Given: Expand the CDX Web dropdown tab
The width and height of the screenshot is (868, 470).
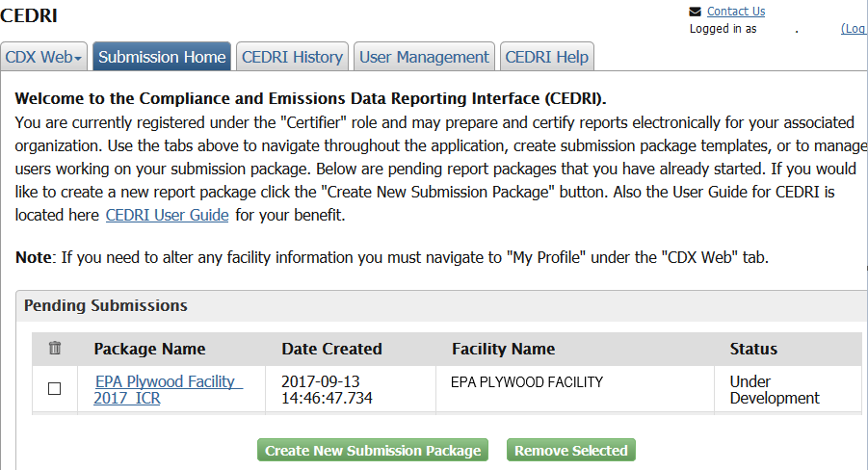Looking at the screenshot, I should tap(45, 57).
